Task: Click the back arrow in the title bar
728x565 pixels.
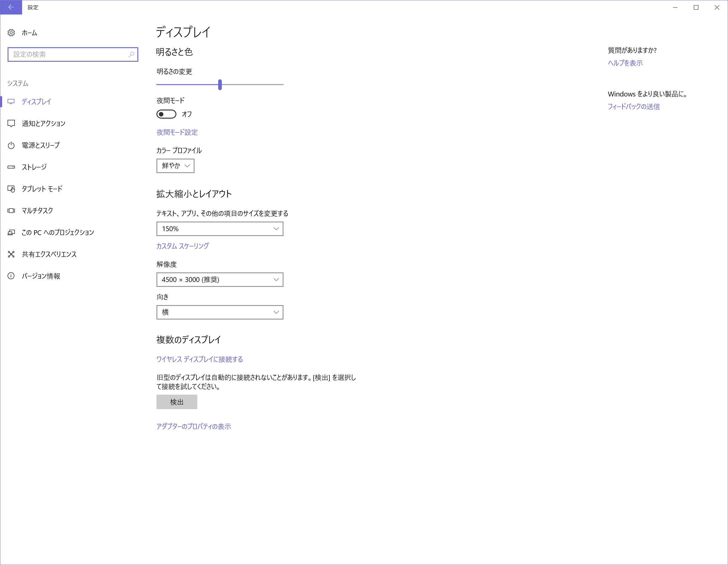Action: click(x=11, y=7)
